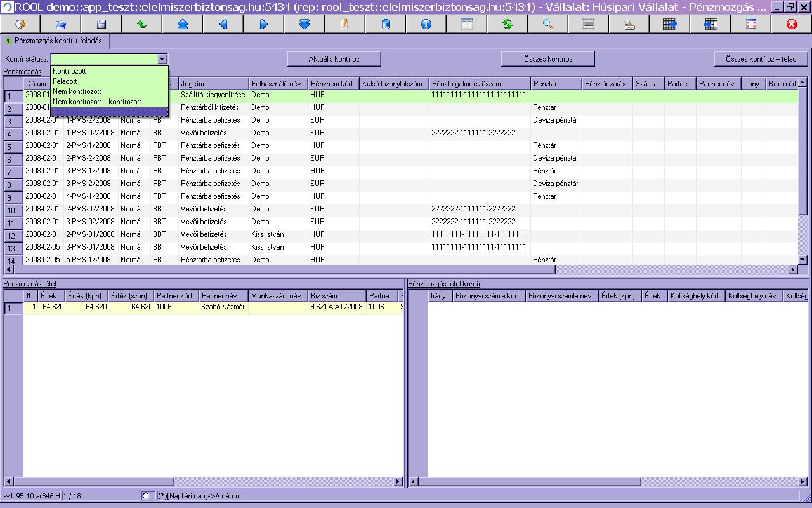Viewport: 812px width, 508px height.
Task: Open the Kontír státusz dropdown arrow
Action: (162, 59)
